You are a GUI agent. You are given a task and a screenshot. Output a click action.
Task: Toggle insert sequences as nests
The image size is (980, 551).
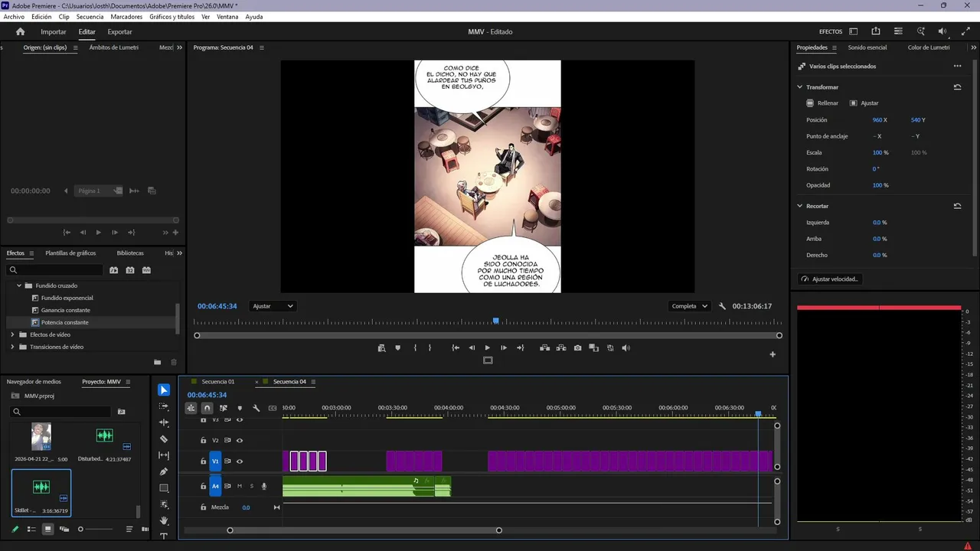[191, 408]
